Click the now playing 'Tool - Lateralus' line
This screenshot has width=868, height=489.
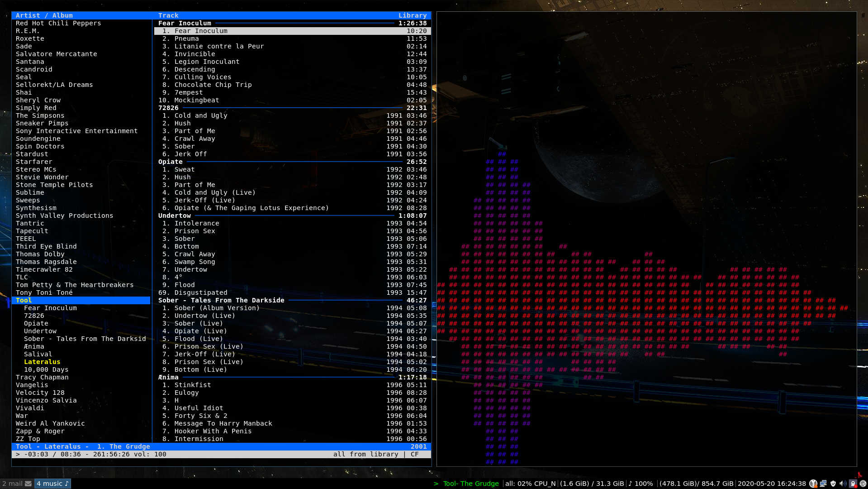tap(221, 446)
